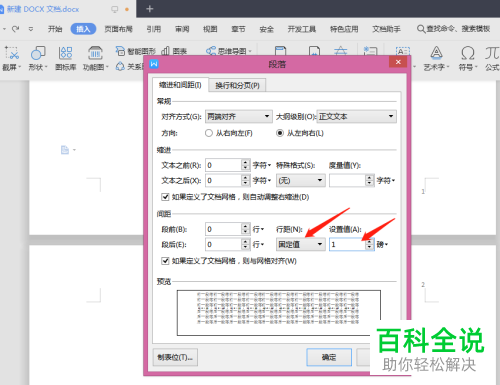Select 从左向右 direction radio button
This screenshot has width=500, height=385.
coord(280,133)
